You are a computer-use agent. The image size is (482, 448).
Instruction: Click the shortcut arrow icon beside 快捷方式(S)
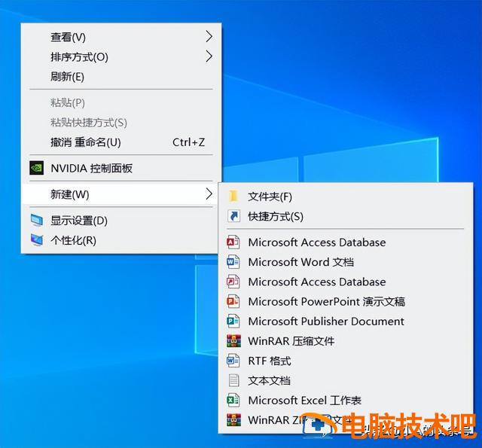tap(233, 216)
